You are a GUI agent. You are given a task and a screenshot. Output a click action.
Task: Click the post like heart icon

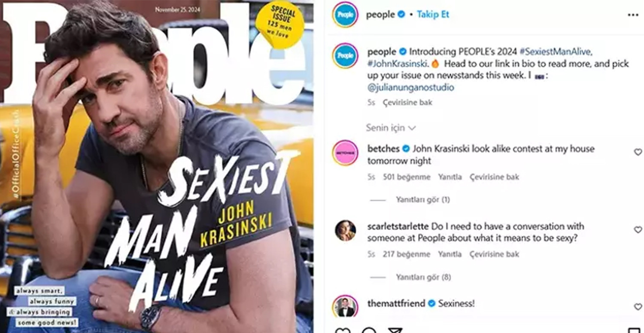coord(343,330)
